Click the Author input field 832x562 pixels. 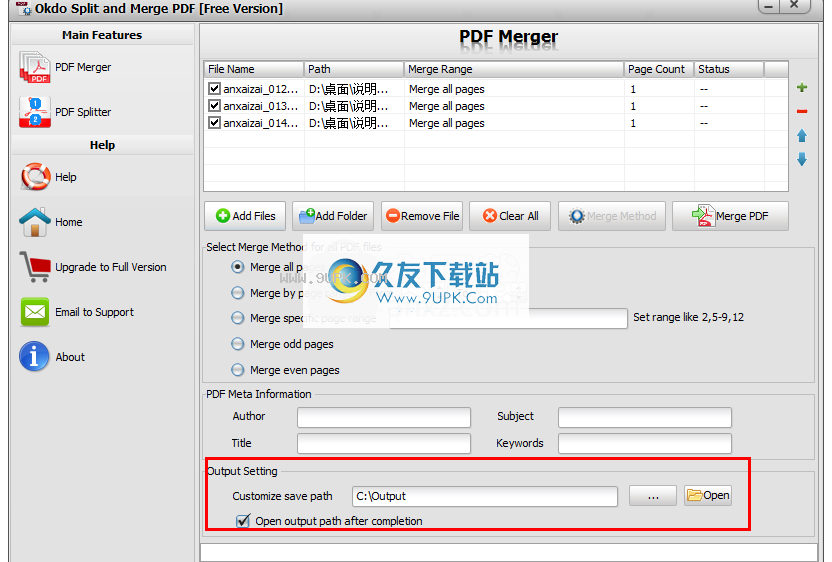point(384,417)
